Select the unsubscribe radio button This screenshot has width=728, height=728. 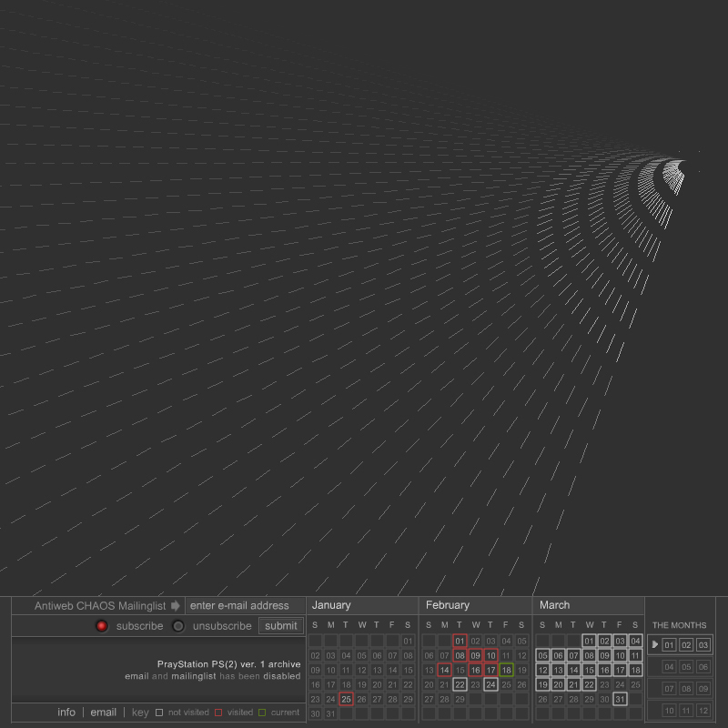click(x=178, y=626)
